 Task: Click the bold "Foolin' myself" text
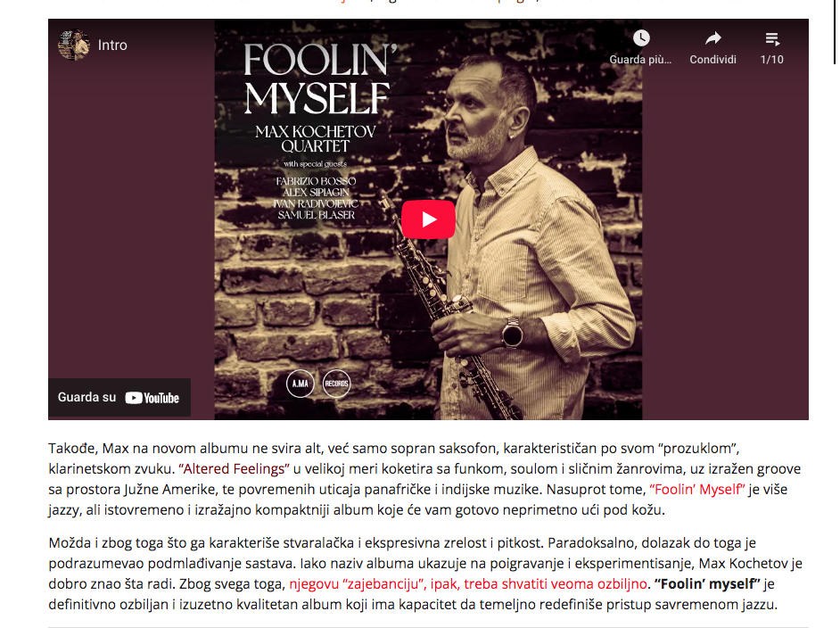coord(706,583)
